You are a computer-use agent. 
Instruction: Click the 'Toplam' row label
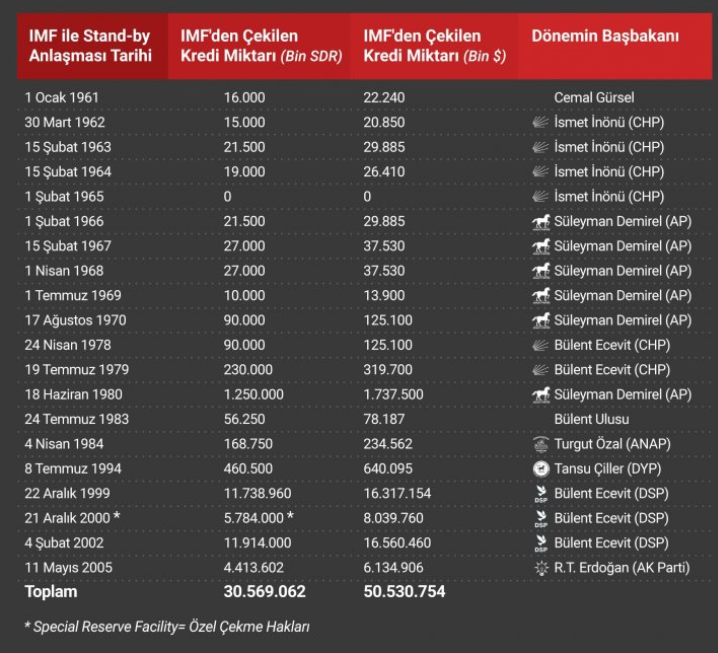click(x=51, y=592)
